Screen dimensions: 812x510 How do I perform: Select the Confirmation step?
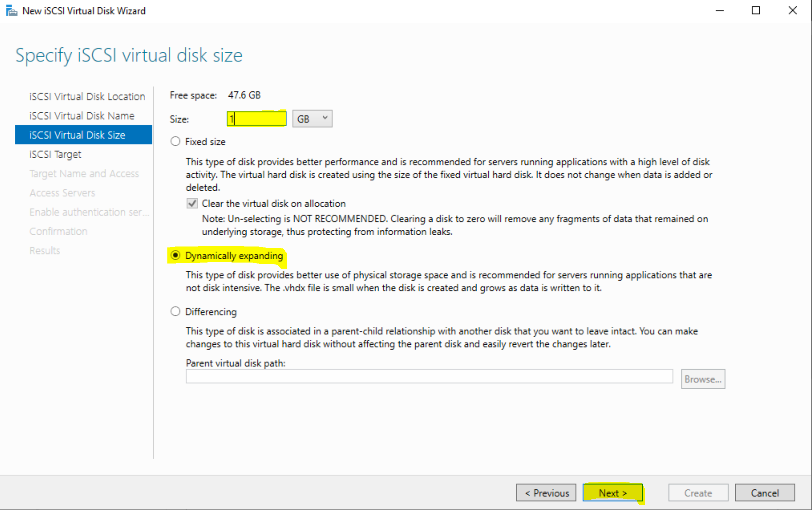click(58, 231)
